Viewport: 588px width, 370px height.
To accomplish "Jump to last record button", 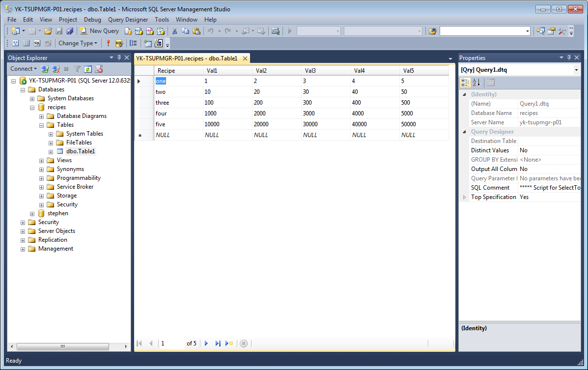I will point(218,343).
